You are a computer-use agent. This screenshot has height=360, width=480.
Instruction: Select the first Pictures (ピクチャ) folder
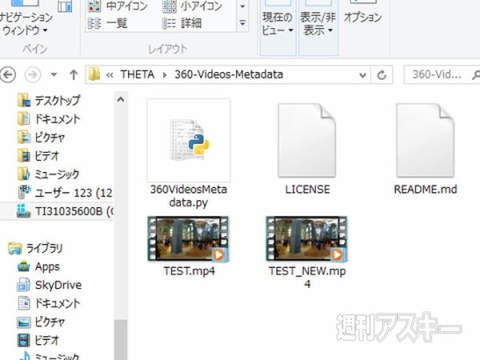click(x=41, y=137)
